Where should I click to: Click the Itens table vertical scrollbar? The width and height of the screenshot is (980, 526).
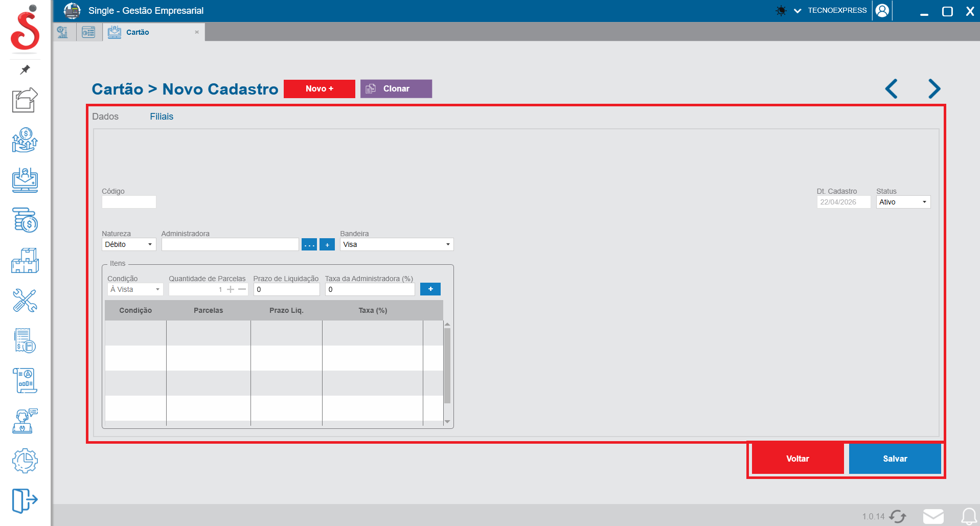tap(447, 365)
